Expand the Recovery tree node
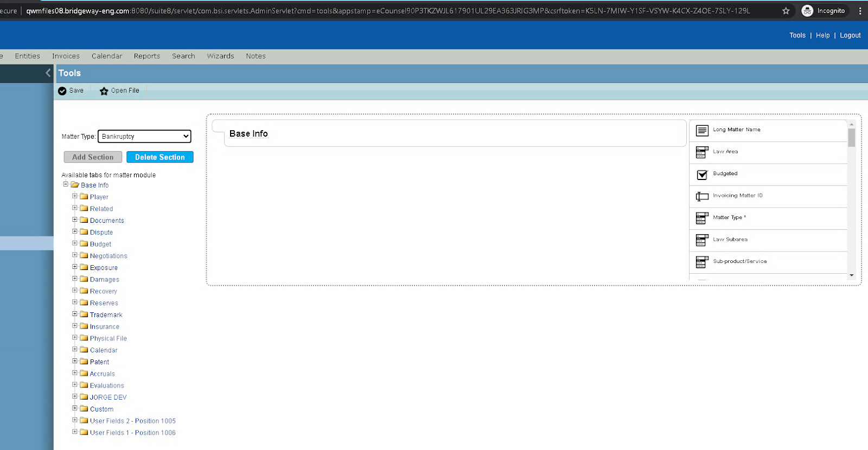 [75, 291]
